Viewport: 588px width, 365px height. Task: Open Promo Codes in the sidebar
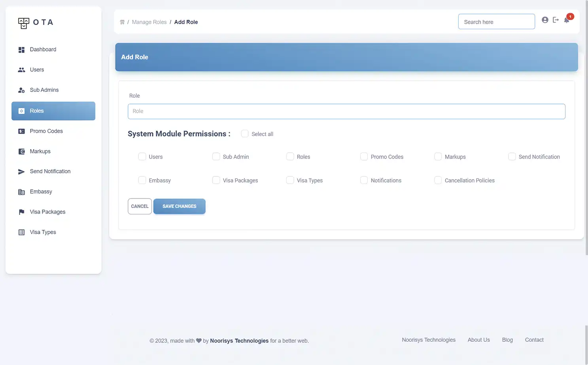[46, 131]
